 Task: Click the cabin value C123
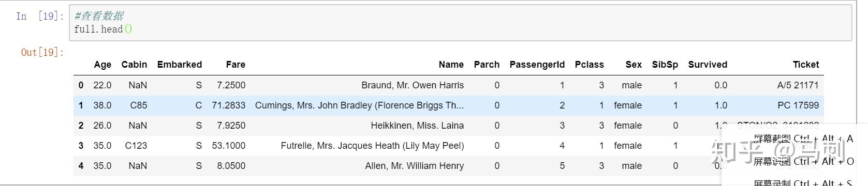[x=136, y=146]
